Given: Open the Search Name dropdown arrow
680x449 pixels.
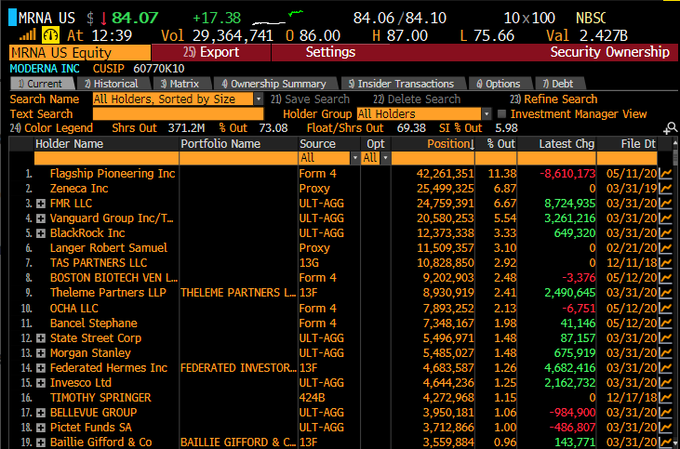Looking at the screenshot, I should [x=258, y=99].
